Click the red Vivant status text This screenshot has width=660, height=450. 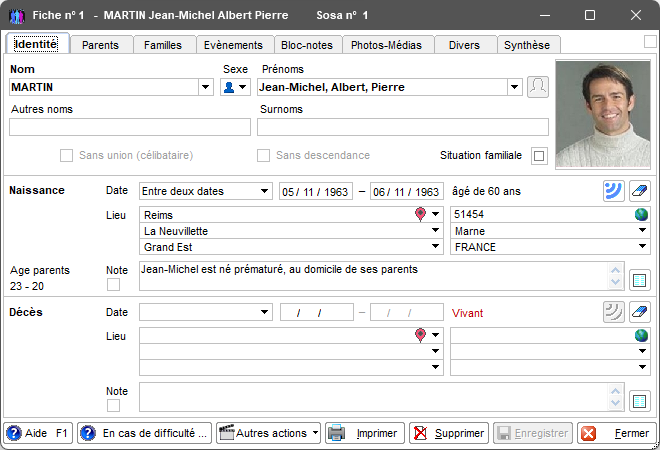(468, 313)
